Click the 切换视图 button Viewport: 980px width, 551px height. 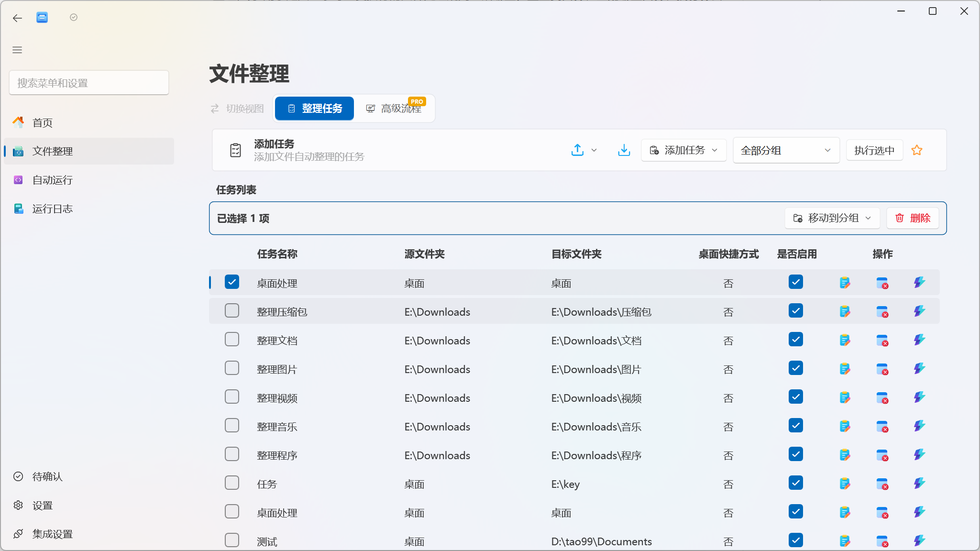click(237, 109)
